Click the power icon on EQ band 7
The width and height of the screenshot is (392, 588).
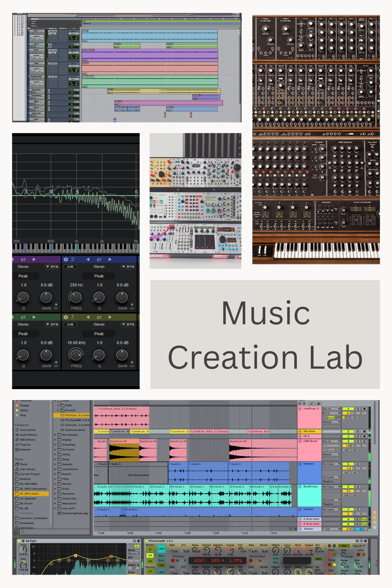click(66, 317)
